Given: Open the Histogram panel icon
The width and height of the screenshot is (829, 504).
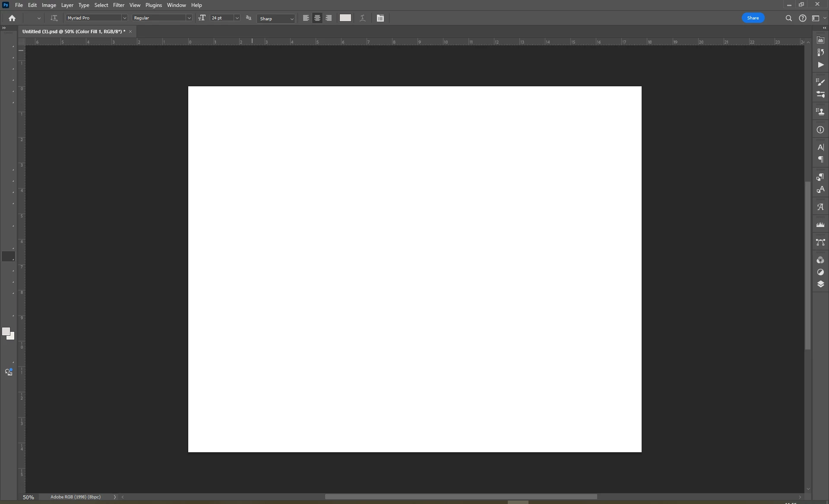Looking at the screenshot, I should (x=820, y=225).
